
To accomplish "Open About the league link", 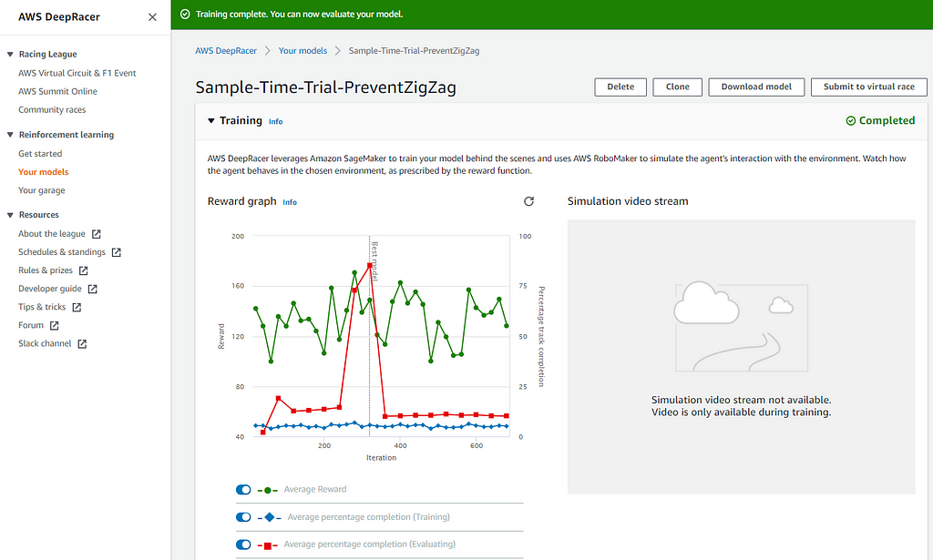I will (x=52, y=234).
